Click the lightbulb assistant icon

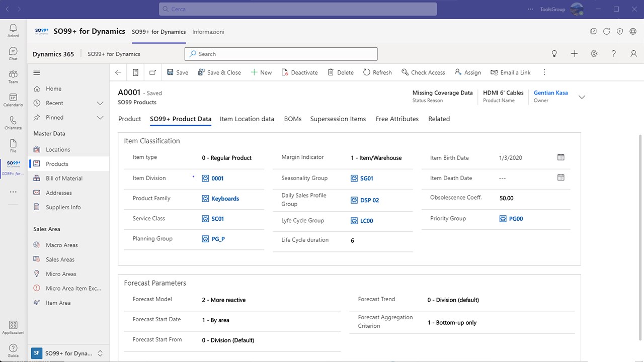pos(554,54)
